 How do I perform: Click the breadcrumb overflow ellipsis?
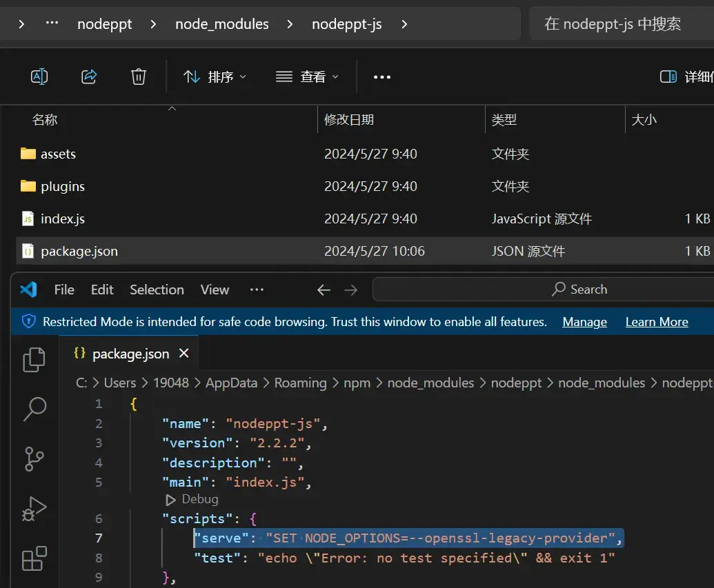[x=52, y=23]
